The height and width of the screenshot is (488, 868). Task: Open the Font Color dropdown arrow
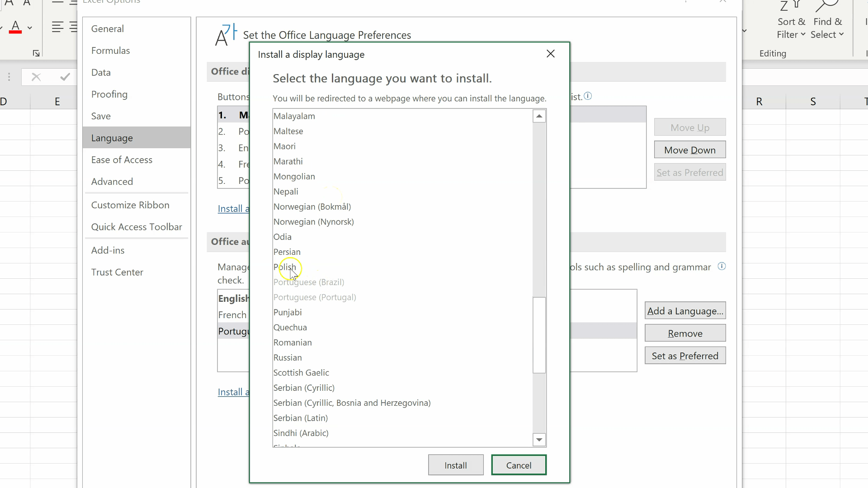[29, 28]
